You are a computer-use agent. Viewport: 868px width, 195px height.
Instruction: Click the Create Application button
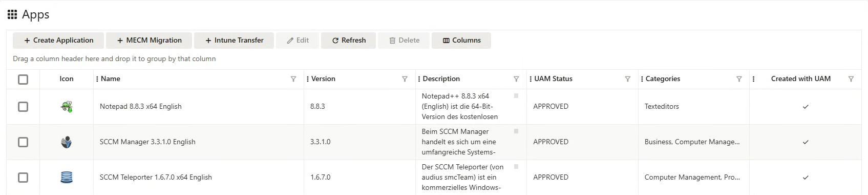pos(58,41)
